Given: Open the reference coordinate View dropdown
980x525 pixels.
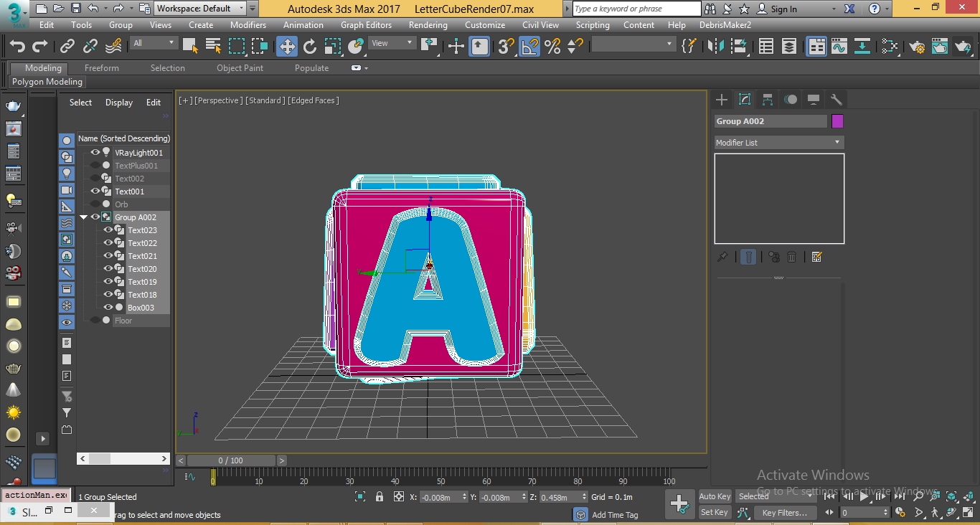Looking at the screenshot, I should (x=392, y=43).
